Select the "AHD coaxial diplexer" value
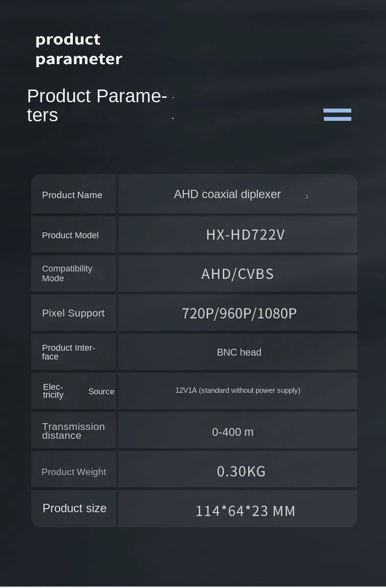Image resolution: width=386 pixels, height=588 pixels. [227, 194]
